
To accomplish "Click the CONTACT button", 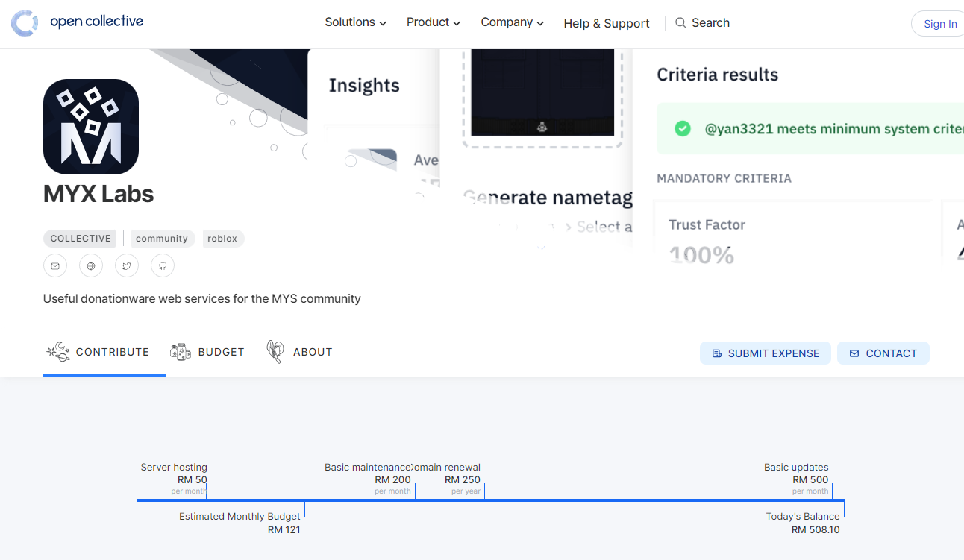I will 883,353.
